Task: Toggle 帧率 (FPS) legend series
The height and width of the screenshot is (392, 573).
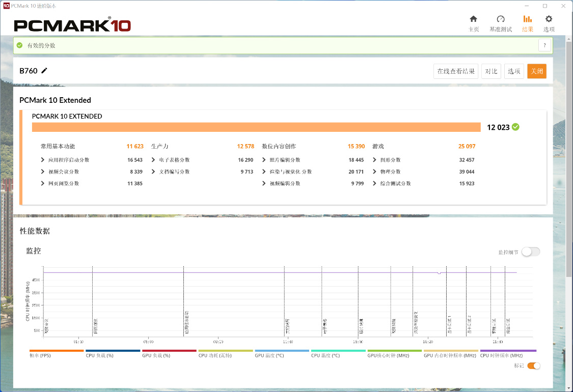Action: (57, 354)
